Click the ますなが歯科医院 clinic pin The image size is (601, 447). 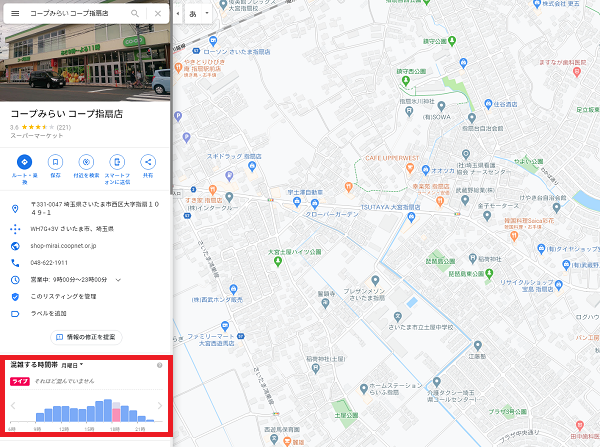(576, 72)
